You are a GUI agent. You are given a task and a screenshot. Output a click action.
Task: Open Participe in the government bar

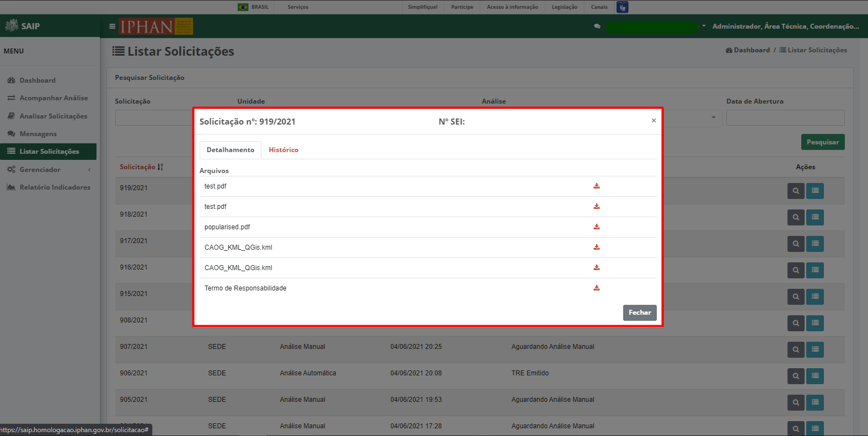coord(462,7)
